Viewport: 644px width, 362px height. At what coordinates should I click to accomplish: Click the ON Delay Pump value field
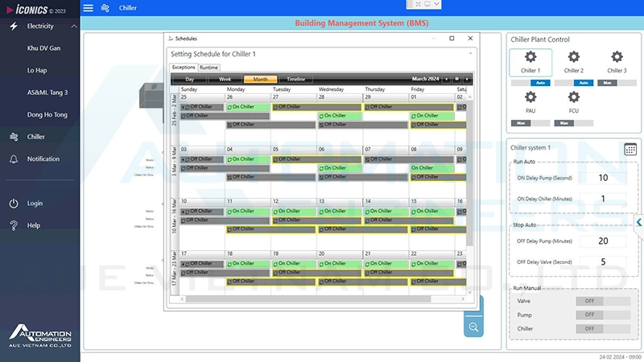click(x=603, y=178)
